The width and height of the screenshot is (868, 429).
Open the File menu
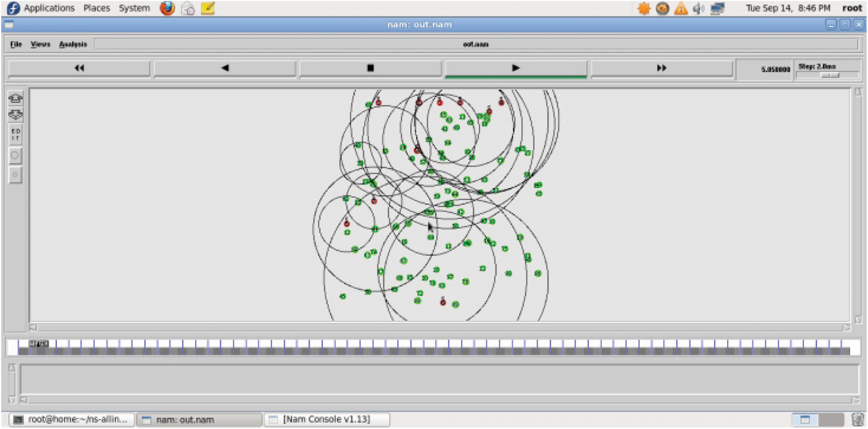[x=16, y=44]
